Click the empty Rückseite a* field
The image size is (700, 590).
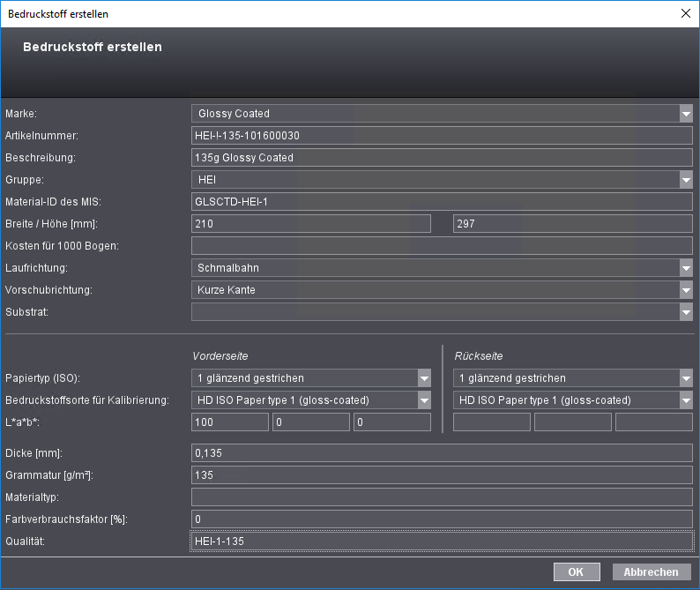(573, 422)
